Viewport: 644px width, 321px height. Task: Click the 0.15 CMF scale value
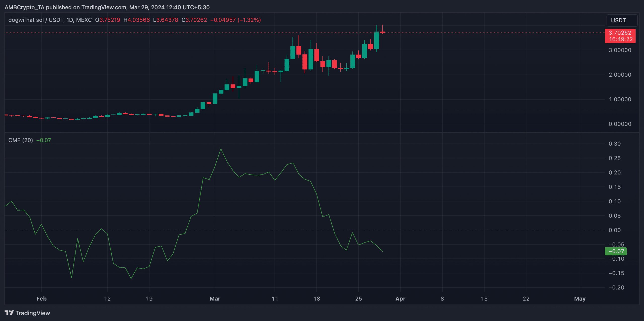tap(615, 187)
